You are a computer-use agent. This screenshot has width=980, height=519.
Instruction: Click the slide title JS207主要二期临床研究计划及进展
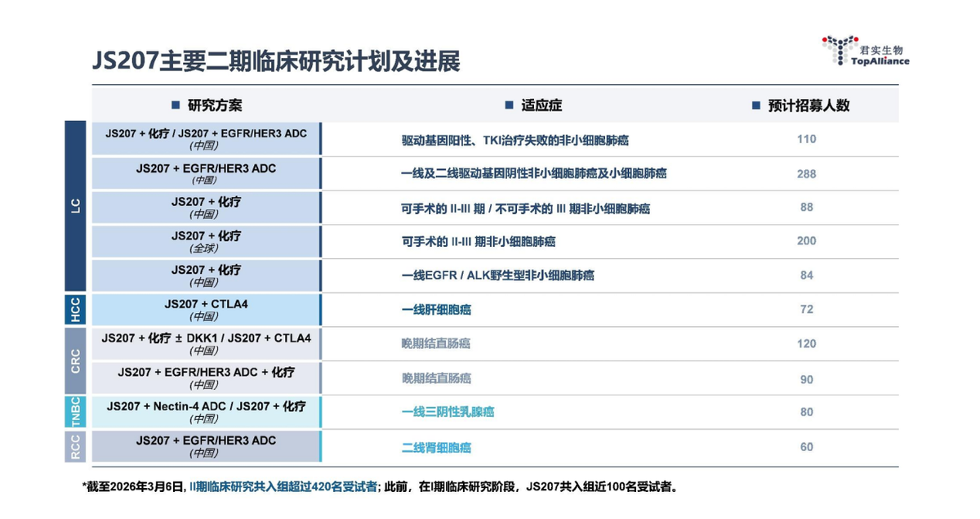point(275,61)
